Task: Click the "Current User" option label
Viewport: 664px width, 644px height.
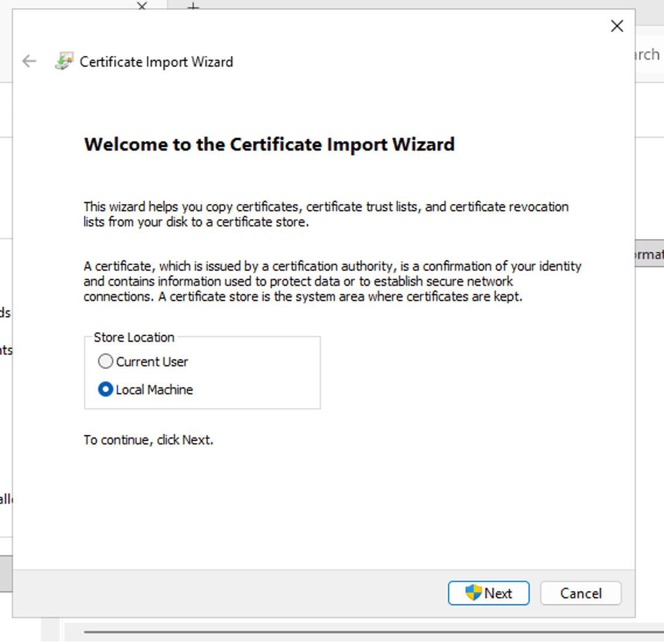Action: pos(152,362)
